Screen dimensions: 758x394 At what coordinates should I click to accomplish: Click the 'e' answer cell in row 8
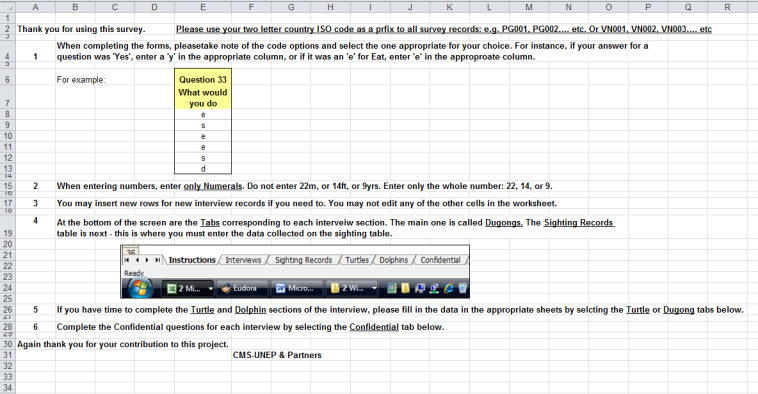203,115
